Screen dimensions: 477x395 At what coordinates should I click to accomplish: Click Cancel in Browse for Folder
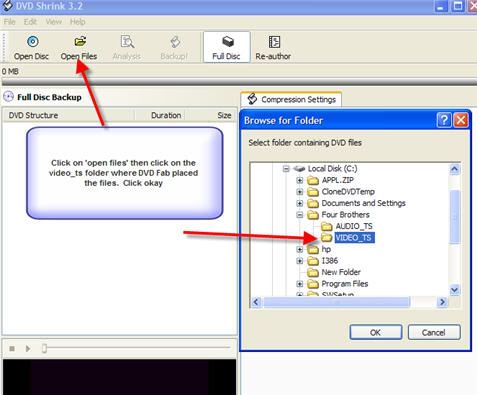[434, 332]
